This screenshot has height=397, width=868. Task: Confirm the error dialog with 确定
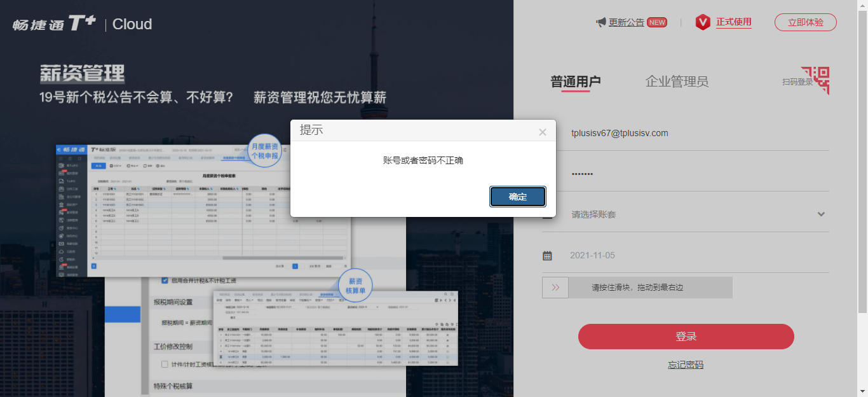518,197
